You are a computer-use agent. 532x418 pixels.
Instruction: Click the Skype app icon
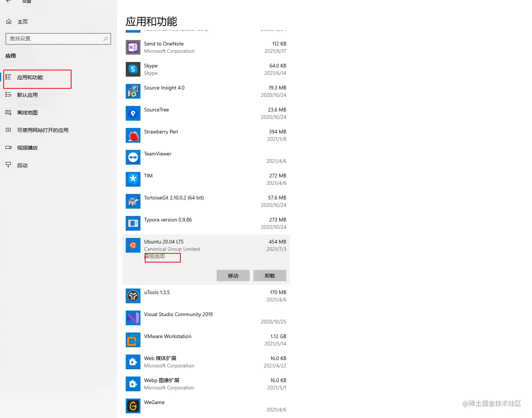coord(133,69)
